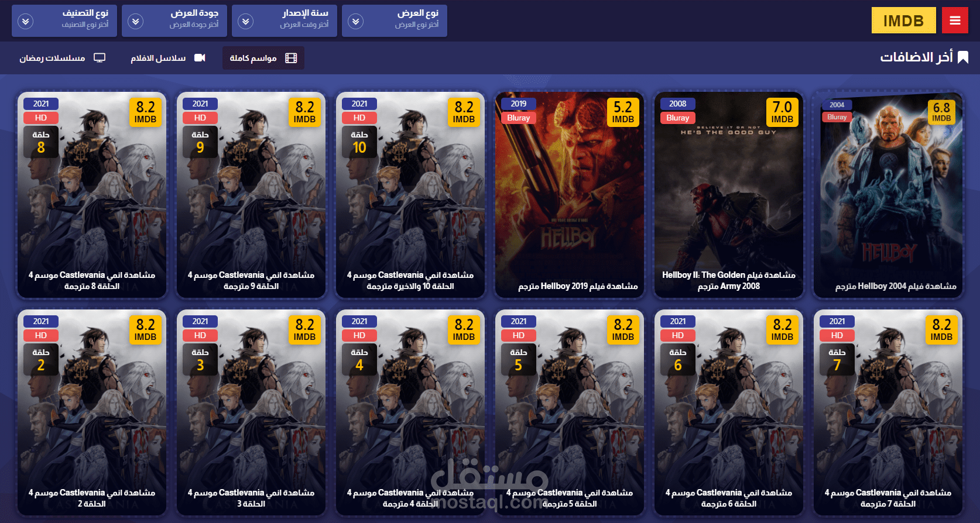Screen dimensions: 980x523
Task: Click the حلقة 10 episode badge
Action: (x=359, y=142)
